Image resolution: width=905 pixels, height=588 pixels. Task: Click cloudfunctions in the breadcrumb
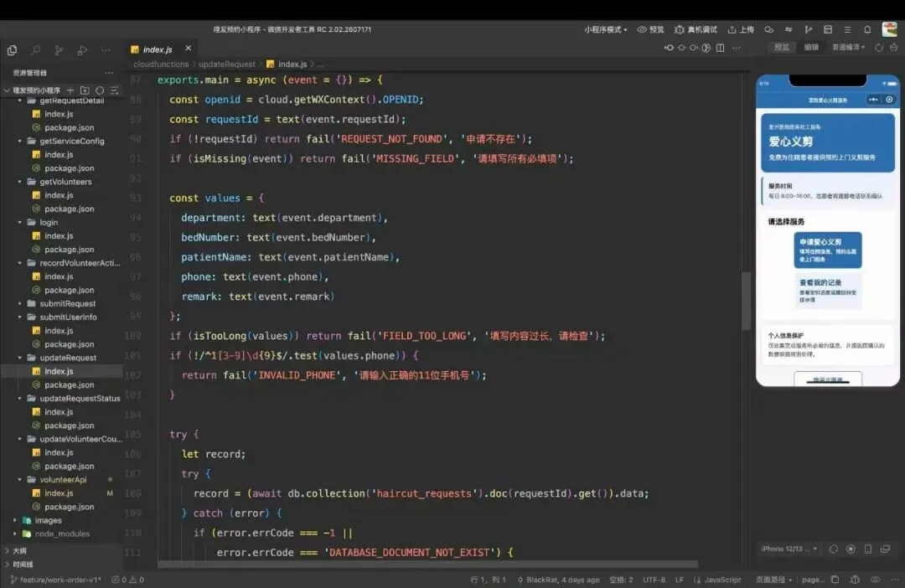click(x=161, y=64)
